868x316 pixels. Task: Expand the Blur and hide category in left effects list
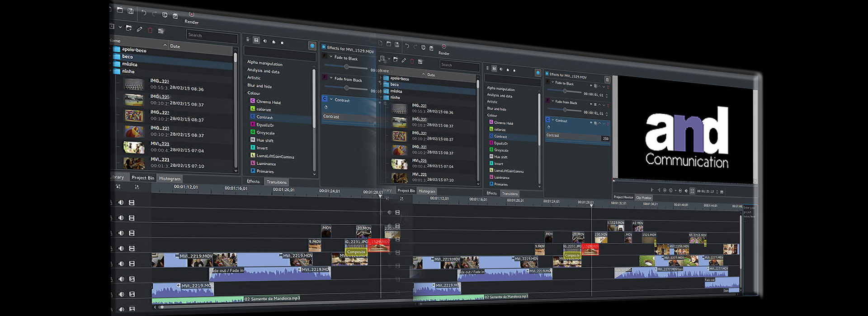pyautogui.click(x=259, y=86)
